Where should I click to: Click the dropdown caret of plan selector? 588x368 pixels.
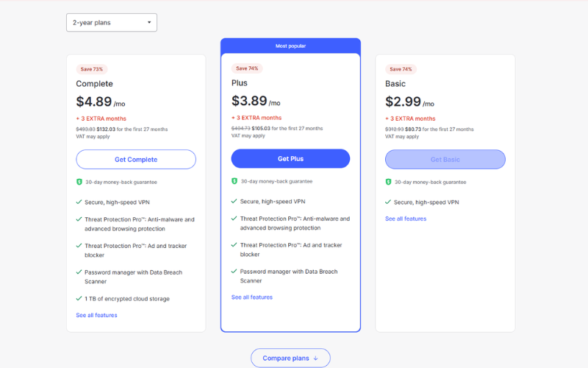[149, 23]
